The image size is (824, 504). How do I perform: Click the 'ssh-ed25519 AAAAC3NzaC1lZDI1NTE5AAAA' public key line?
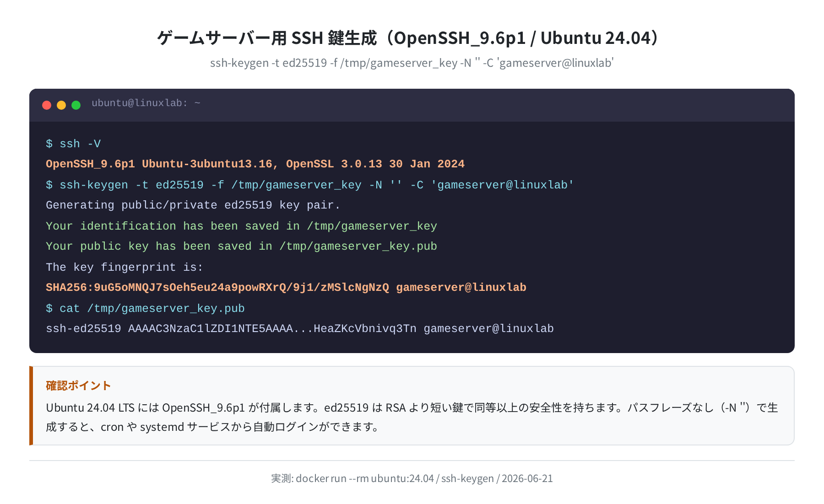pos(299,328)
